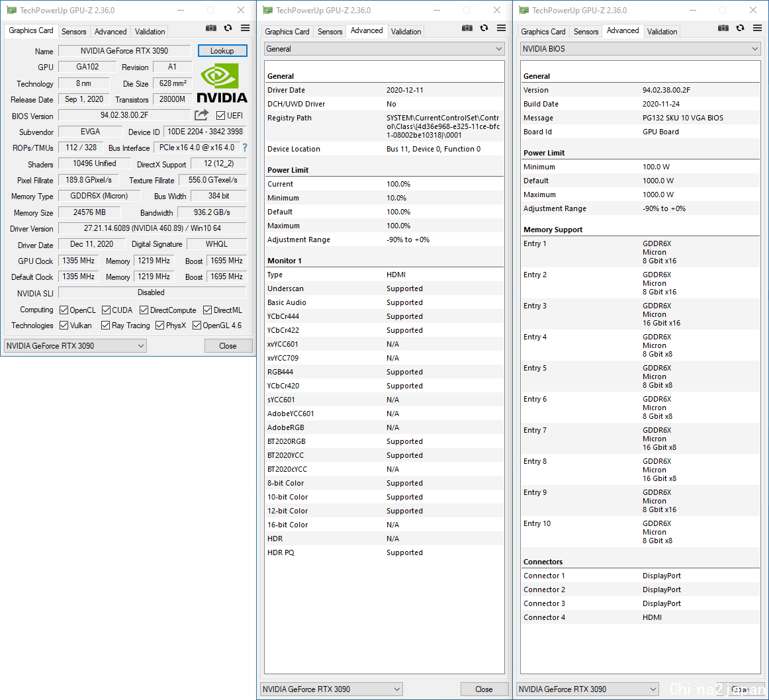Switch to Validation tab in right window

[662, 31]
